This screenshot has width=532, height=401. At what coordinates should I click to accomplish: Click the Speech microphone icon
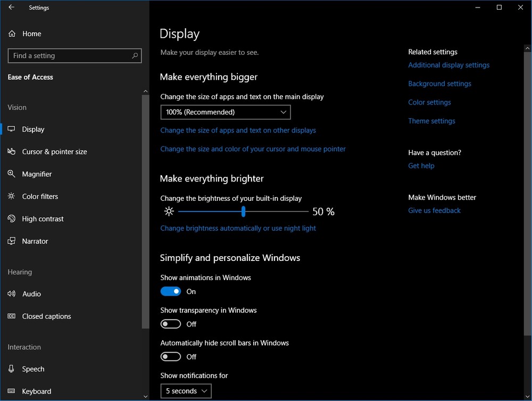pos(12,369)
